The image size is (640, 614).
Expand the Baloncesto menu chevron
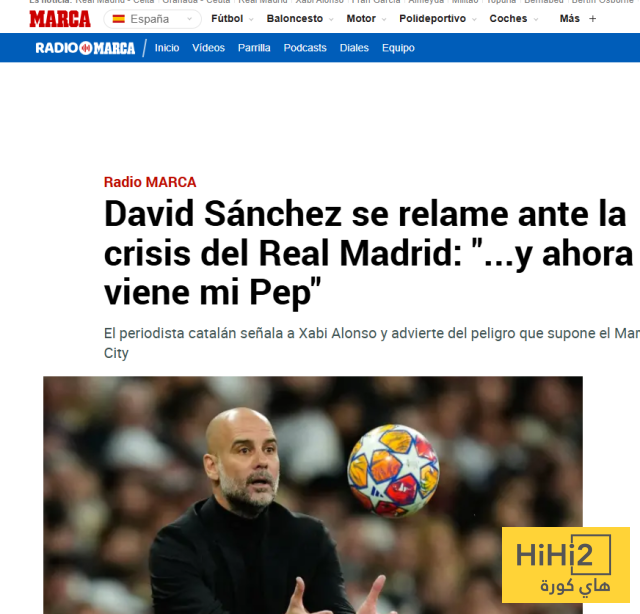(x=331, y=19)
